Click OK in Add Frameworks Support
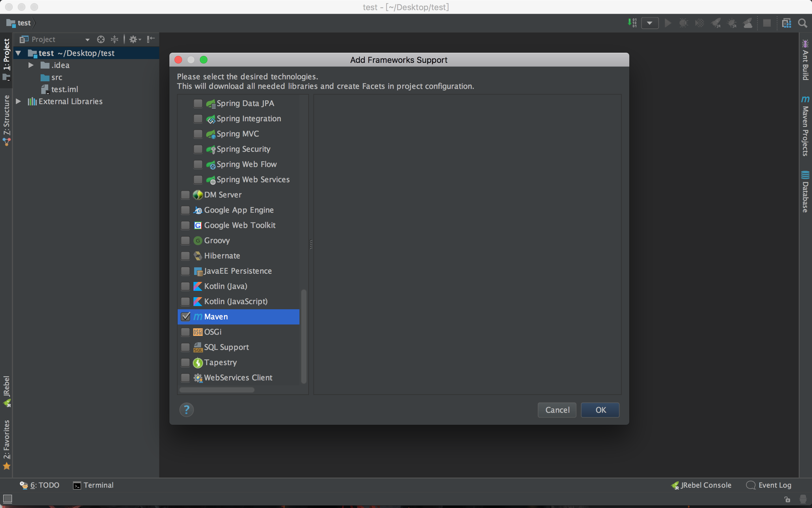Screen dimensions: 812x508 tap(600, 410)
